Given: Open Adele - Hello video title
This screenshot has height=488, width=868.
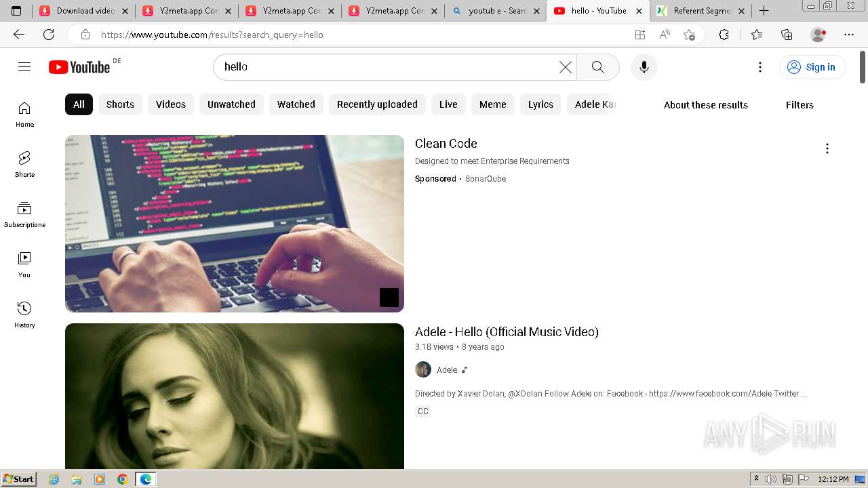Looking at the screenshot, I should click(x=507, y=331).
